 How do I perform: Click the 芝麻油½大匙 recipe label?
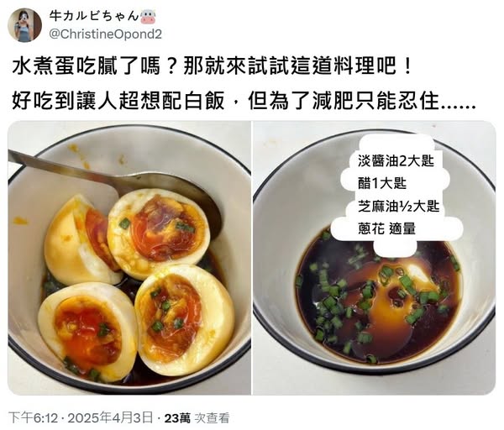(398, 206)
